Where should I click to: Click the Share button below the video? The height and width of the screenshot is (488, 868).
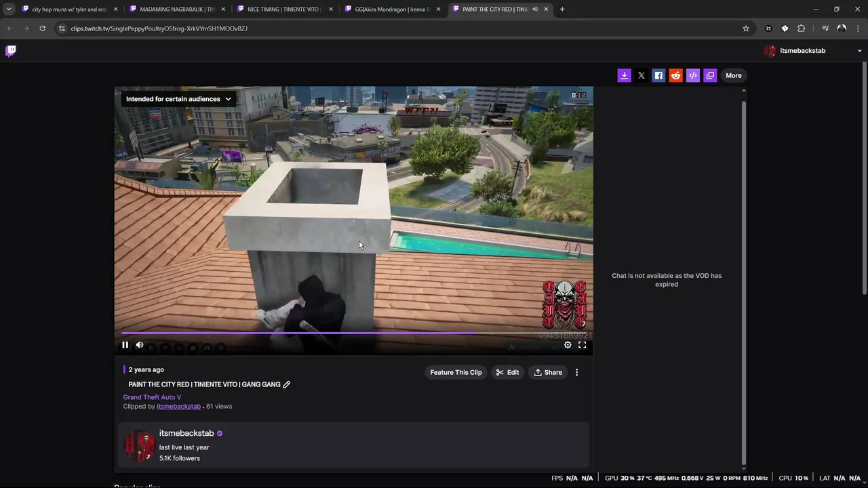(x=548, y=372)
